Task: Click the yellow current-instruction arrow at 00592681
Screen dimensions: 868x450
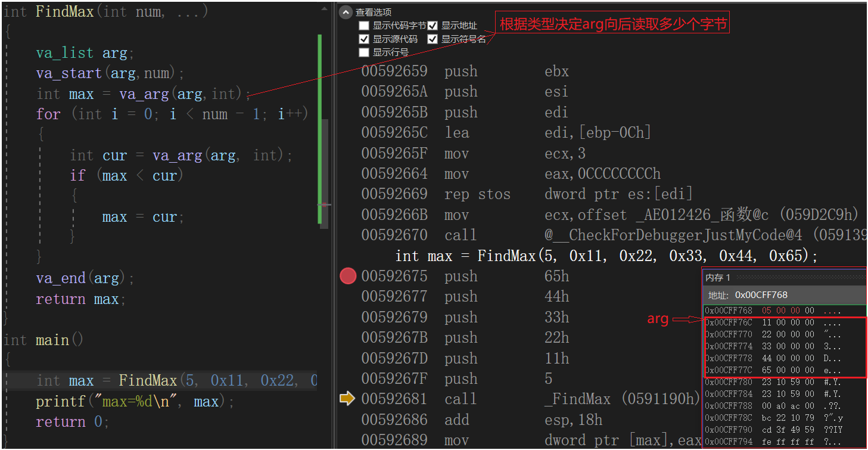Action: [347, 399]
